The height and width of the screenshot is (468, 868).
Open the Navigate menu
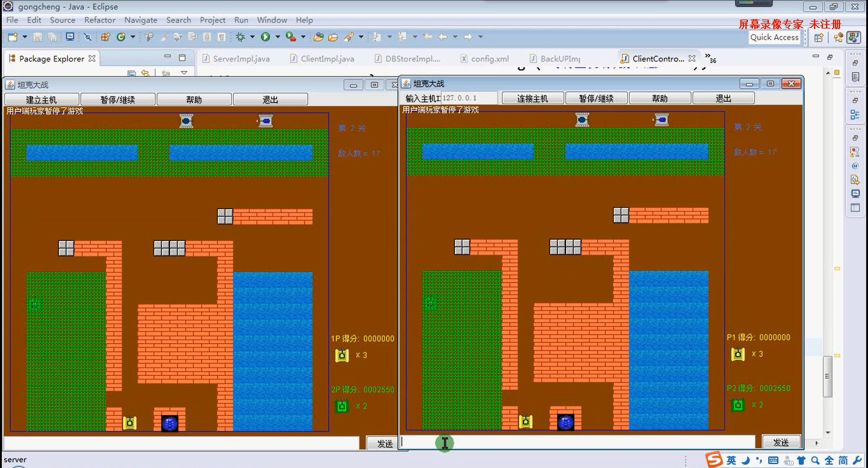(141, 20)
